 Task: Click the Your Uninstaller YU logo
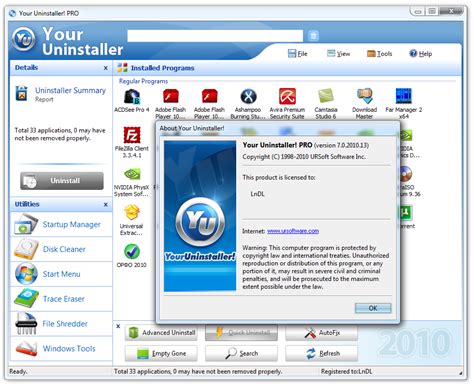(23, 39)
